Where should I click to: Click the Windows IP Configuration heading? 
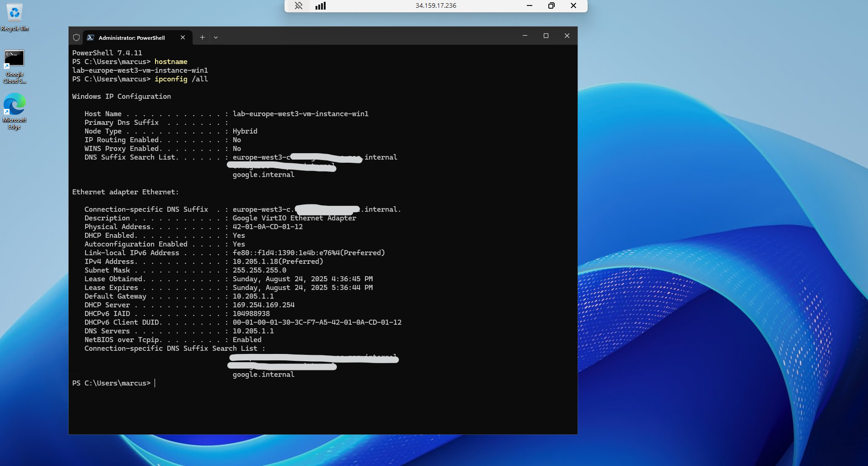click(x=122, y=96)
